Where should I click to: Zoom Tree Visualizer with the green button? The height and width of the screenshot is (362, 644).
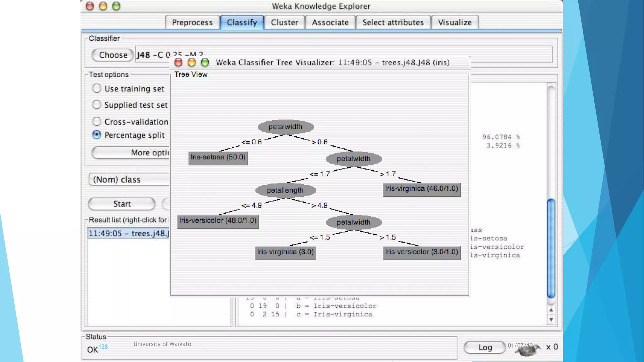(x=205, y=63)
